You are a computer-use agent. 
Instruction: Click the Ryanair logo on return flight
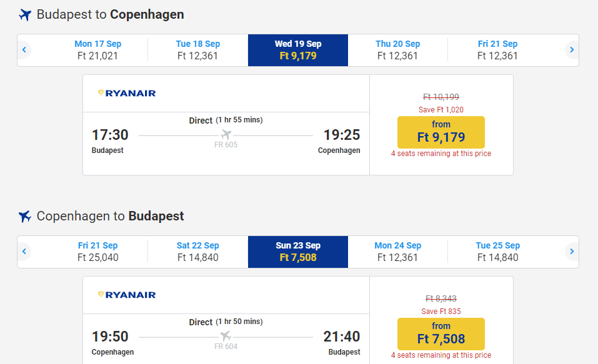[127, 295]
